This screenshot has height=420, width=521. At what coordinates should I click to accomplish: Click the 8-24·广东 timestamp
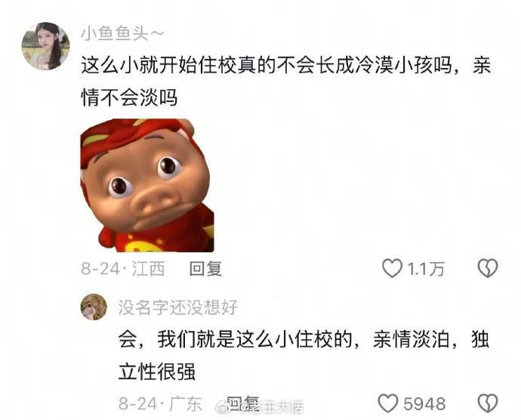(161, 403)
